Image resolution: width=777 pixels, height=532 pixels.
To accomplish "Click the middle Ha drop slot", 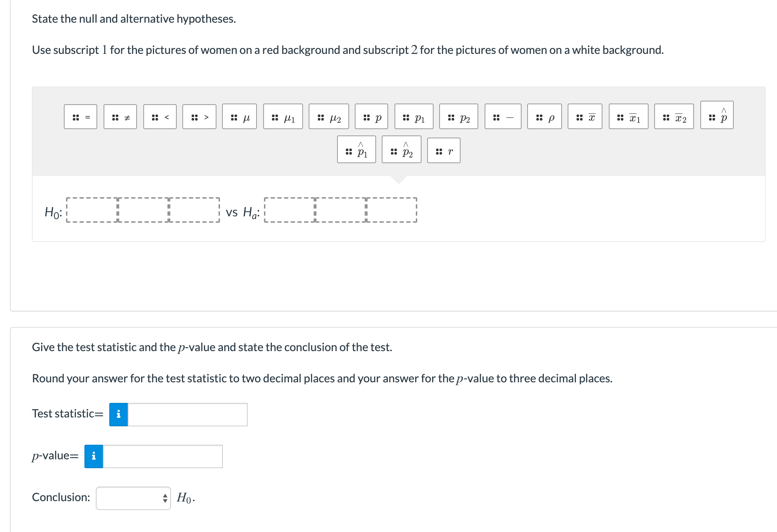I will click(341, 210).
